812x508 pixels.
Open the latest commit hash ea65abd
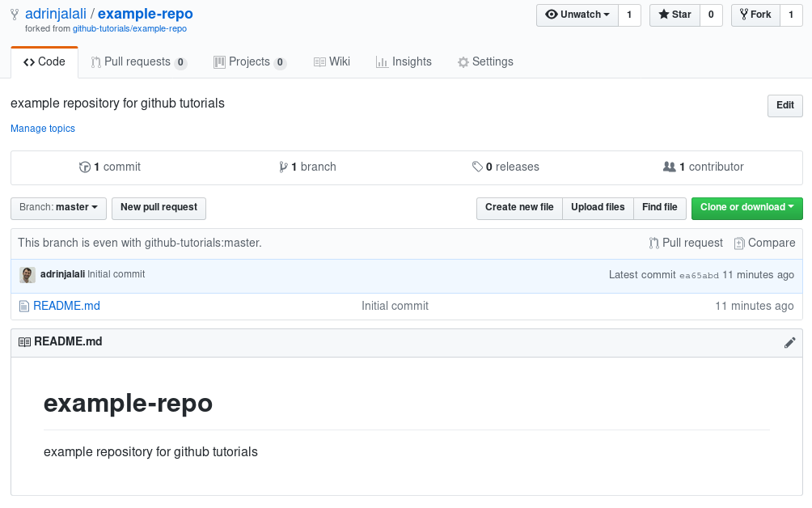point(699,276)
